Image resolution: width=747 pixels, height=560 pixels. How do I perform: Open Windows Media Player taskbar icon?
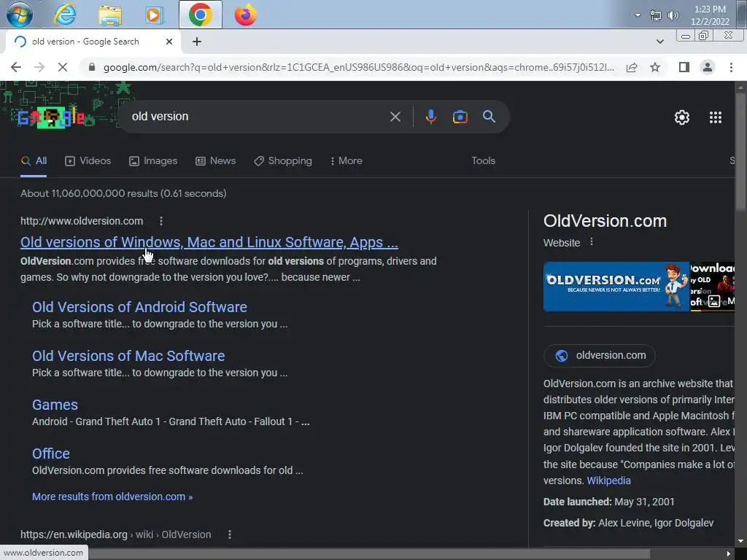pos(154,15)
